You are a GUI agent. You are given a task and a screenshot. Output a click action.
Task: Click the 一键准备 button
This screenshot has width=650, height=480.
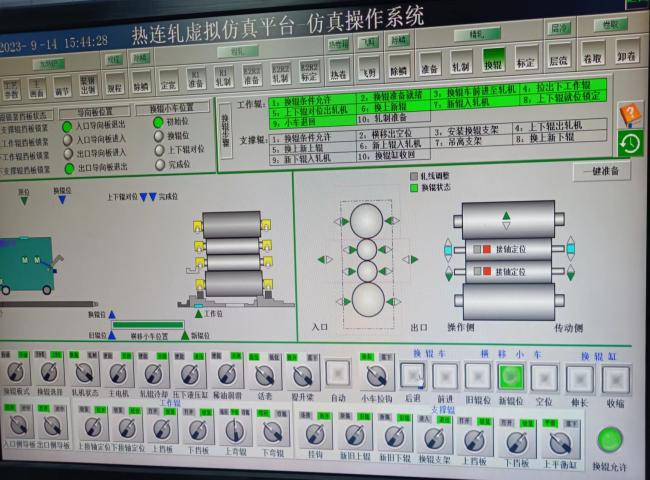[x=601, y=171]
